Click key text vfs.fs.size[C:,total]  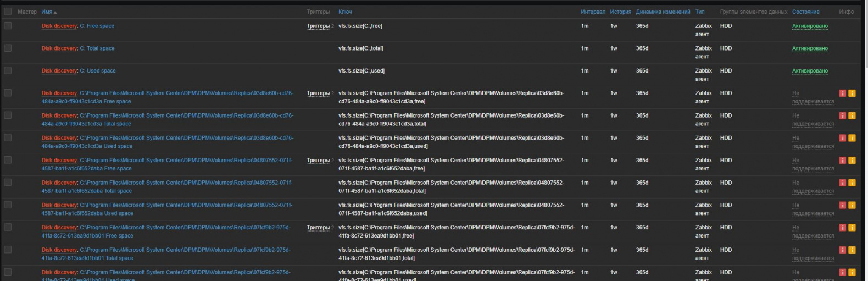pos(361,48)
